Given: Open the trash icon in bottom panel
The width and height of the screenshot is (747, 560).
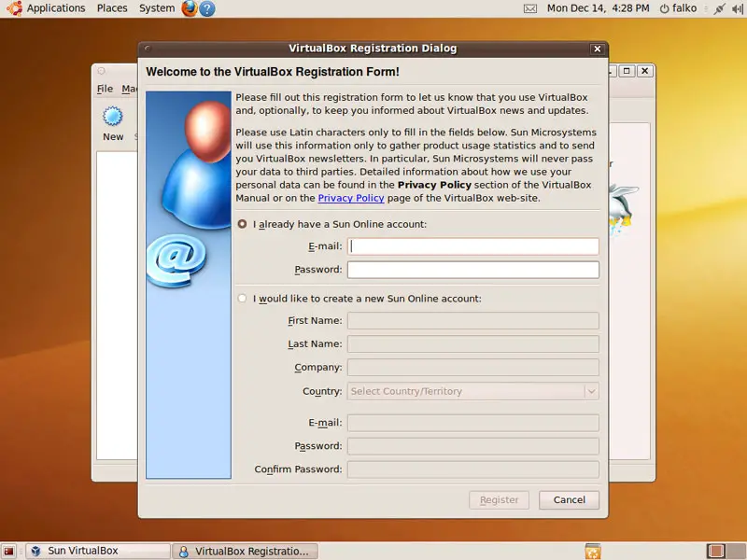Looking at the screenshot, I should (592, 551).
